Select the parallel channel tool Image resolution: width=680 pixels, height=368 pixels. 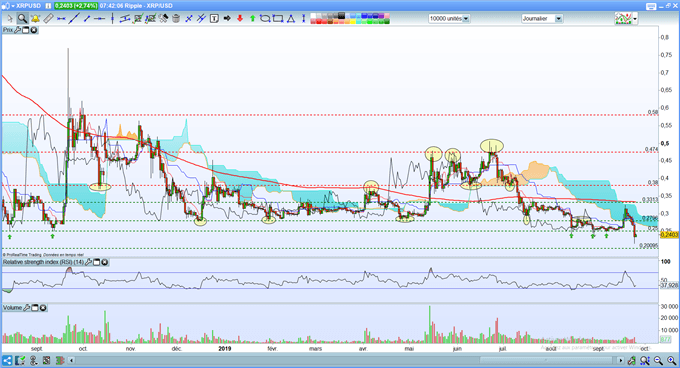125,19
